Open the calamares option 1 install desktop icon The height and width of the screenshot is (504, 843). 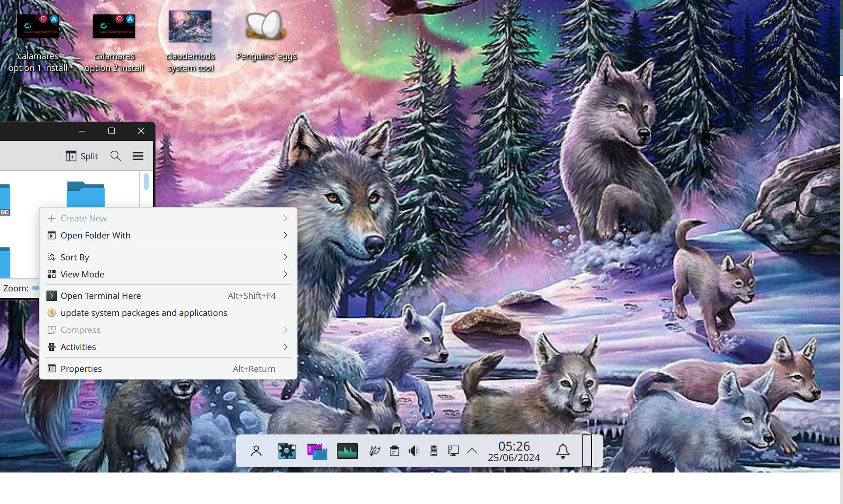(x=38, y=41)
